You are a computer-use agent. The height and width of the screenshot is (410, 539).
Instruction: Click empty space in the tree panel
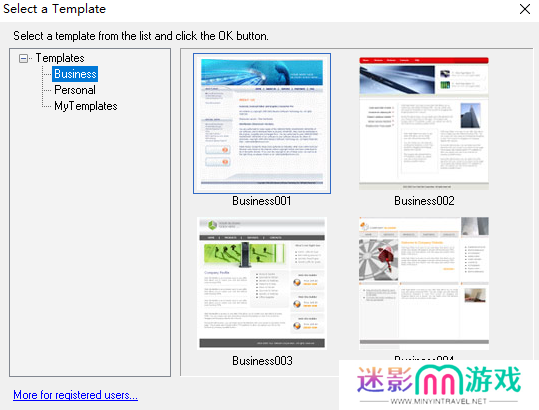90,241
